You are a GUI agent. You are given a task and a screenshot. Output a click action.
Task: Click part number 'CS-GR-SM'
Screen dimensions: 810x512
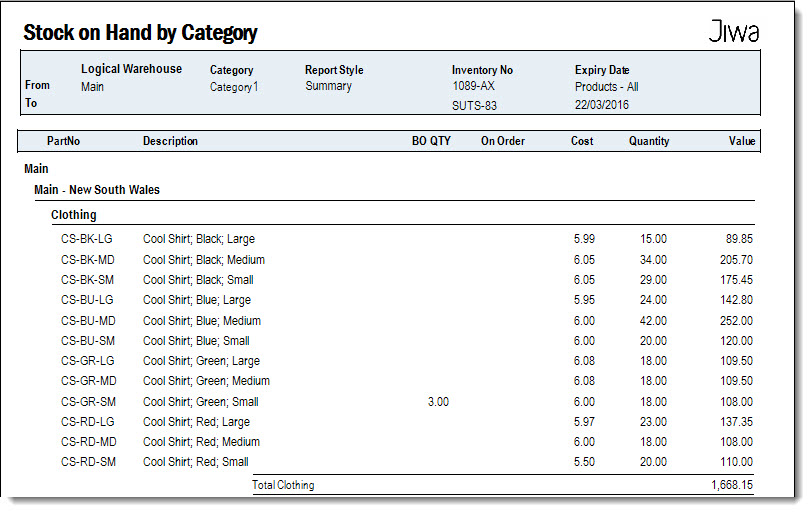click(x=88, y=401)
